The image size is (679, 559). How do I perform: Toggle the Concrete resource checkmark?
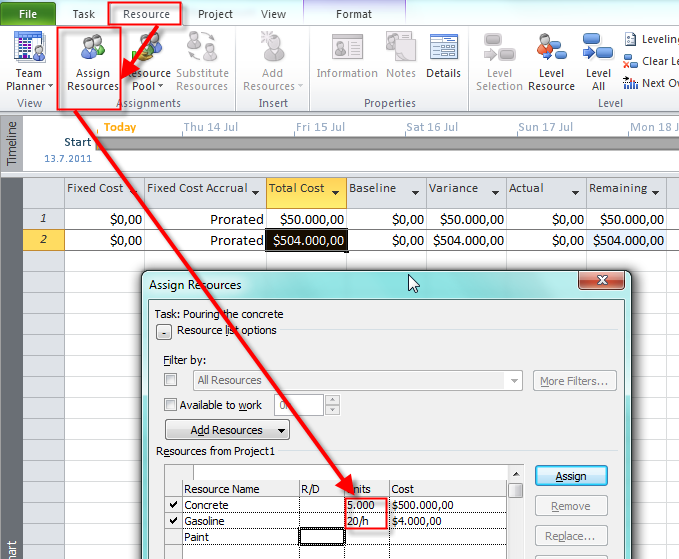[174, 506]
